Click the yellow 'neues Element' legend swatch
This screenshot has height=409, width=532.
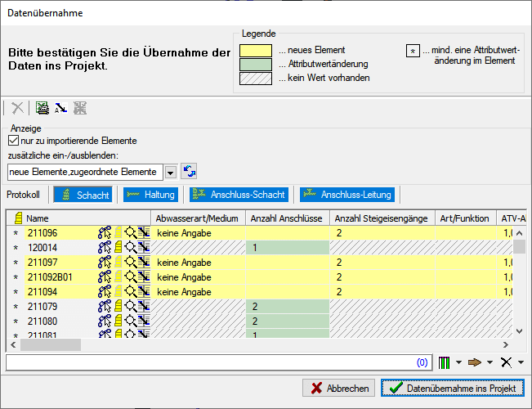[256, 50]
